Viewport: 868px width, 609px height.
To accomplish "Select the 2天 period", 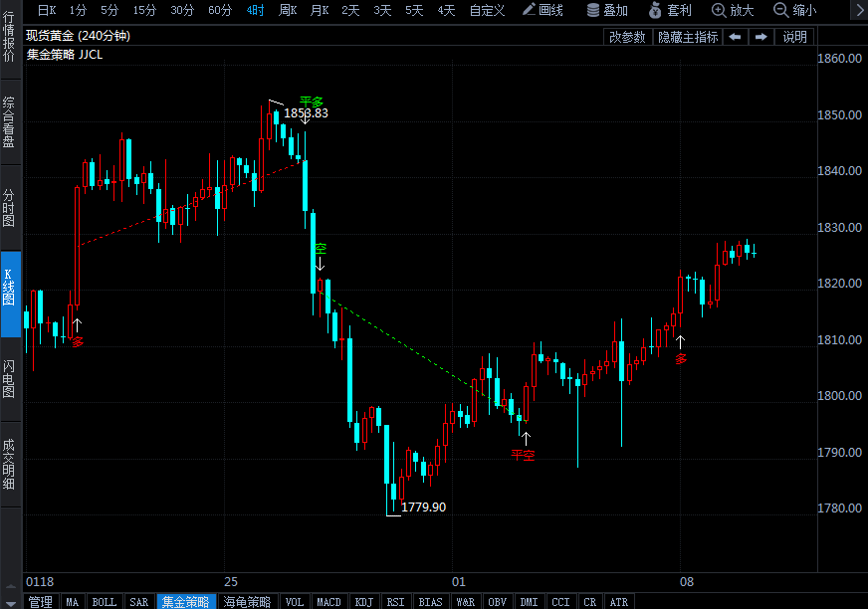I will 350,10.
